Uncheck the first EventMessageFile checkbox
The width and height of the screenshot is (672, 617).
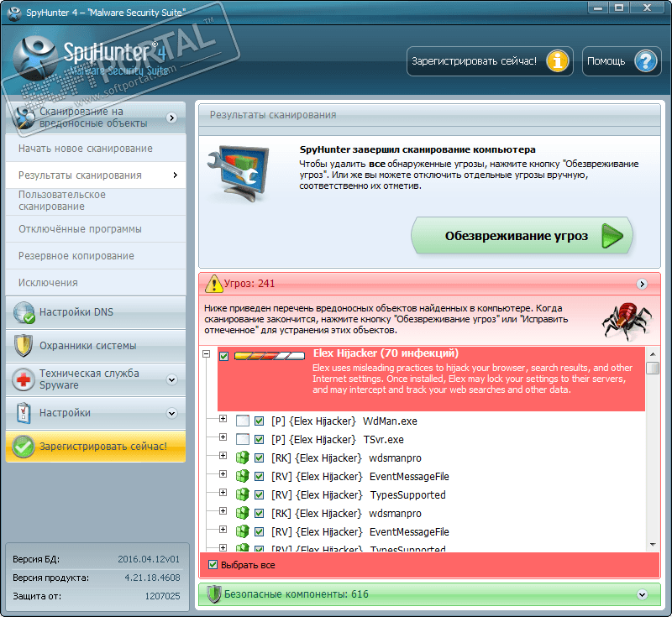tap(259, 476)
